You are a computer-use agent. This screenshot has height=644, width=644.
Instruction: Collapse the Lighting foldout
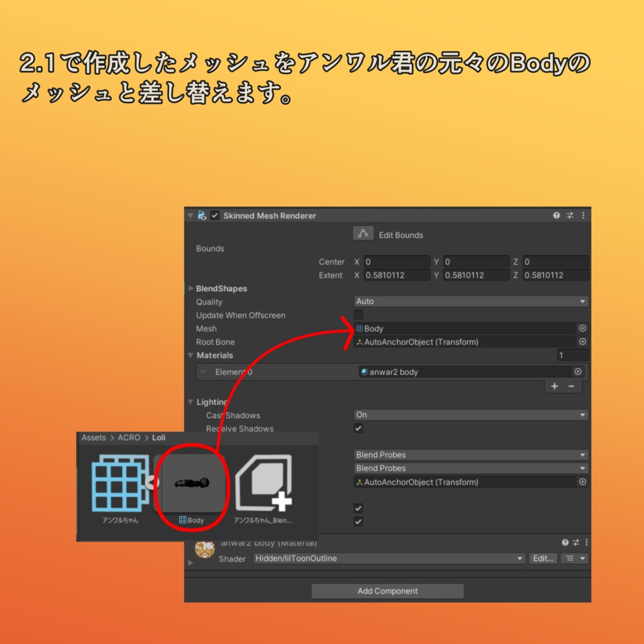click(x=191, y=402)
